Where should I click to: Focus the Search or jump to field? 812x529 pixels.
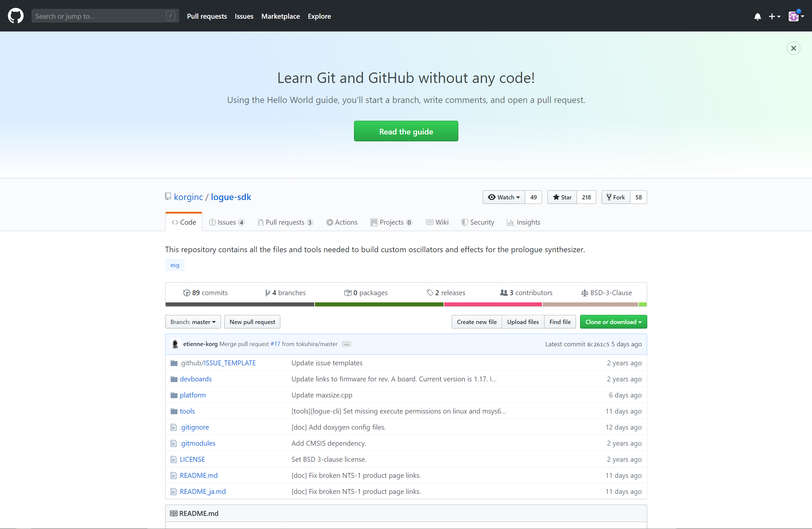click(105, 16)
